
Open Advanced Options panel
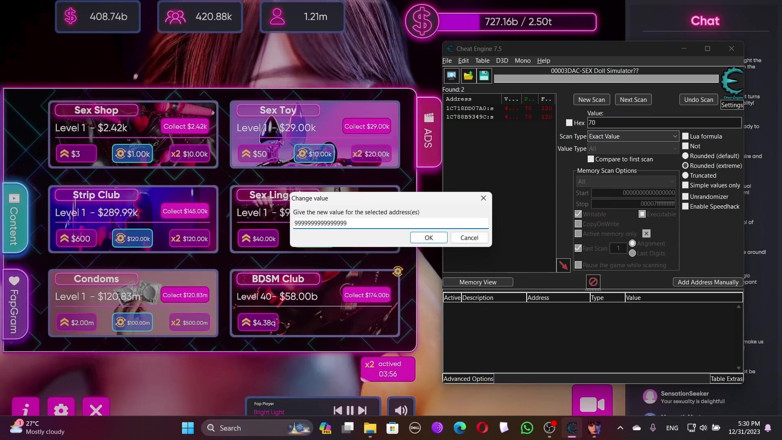click(468, 379)
